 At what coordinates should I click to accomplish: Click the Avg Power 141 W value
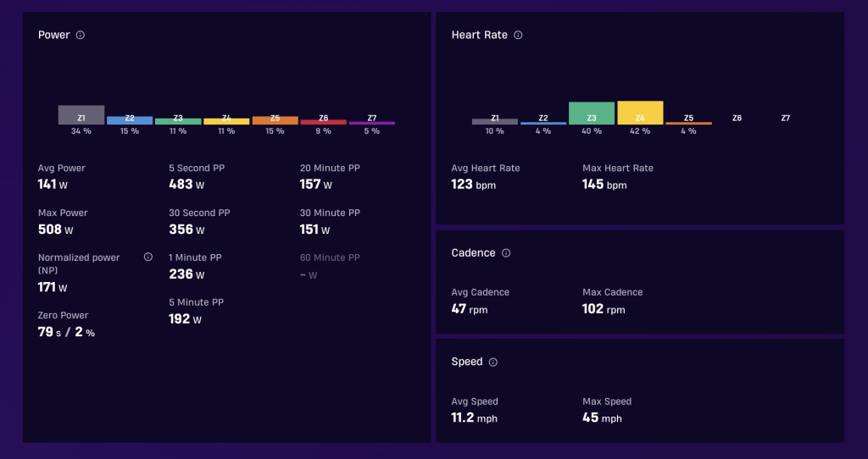(x=53, y=184)
